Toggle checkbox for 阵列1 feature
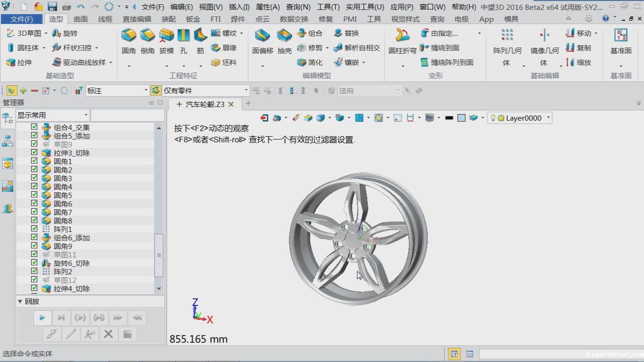This screenshot has height=362, width=644. [x=34, y=229]
